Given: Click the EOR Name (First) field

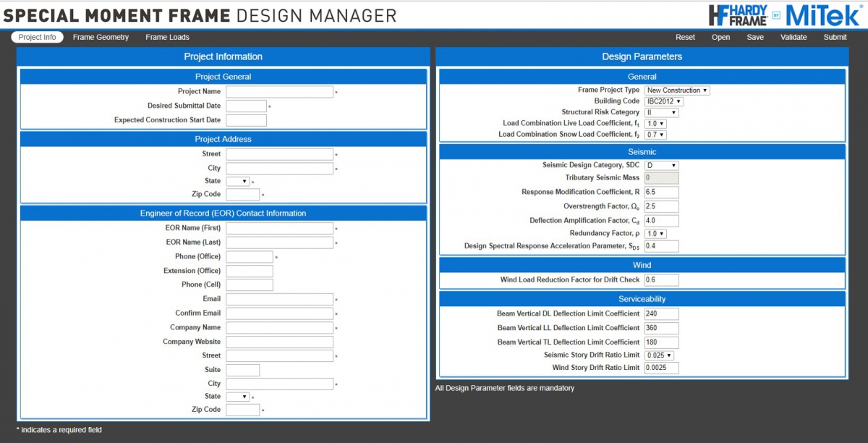Looking at the screenshot, I should pyautogui.click(x=279, y=228).
